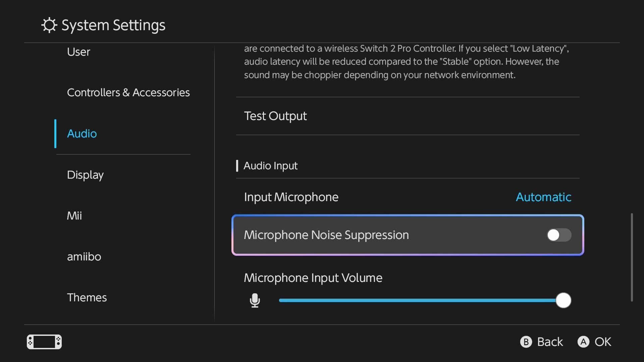Click the console handheld mode icon
This screenshot has width=644, height=362.
(44, 342)
